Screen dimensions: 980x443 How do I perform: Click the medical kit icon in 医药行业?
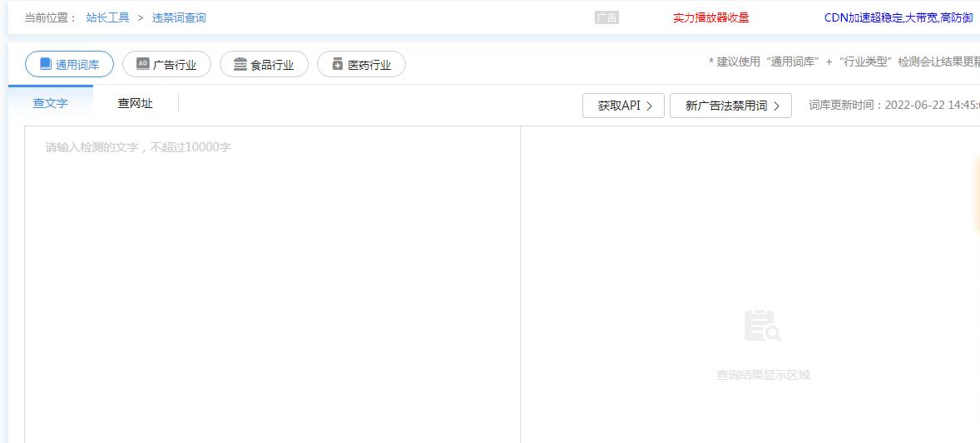338,64
